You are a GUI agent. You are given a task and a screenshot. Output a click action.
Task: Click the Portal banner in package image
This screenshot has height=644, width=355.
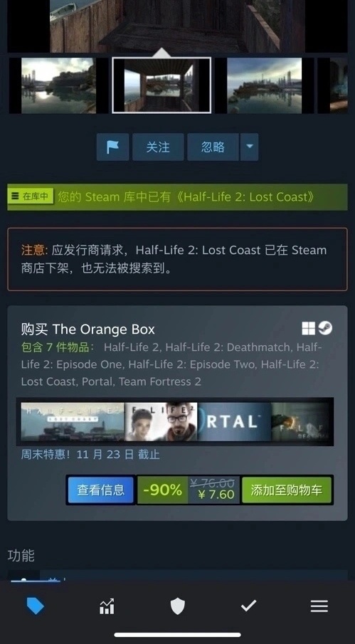[x=234, y=422]
